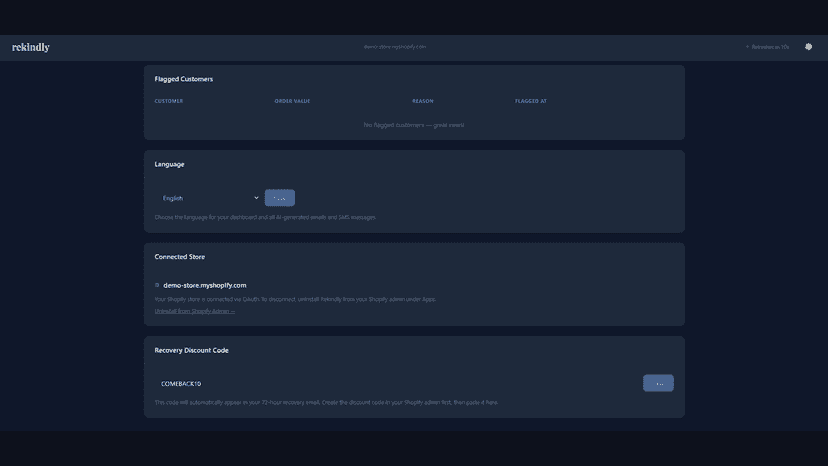This screenshot has height=466, width=828.
Task: Click the ORDER VALUE column header
Action: (x=292, y=101)
